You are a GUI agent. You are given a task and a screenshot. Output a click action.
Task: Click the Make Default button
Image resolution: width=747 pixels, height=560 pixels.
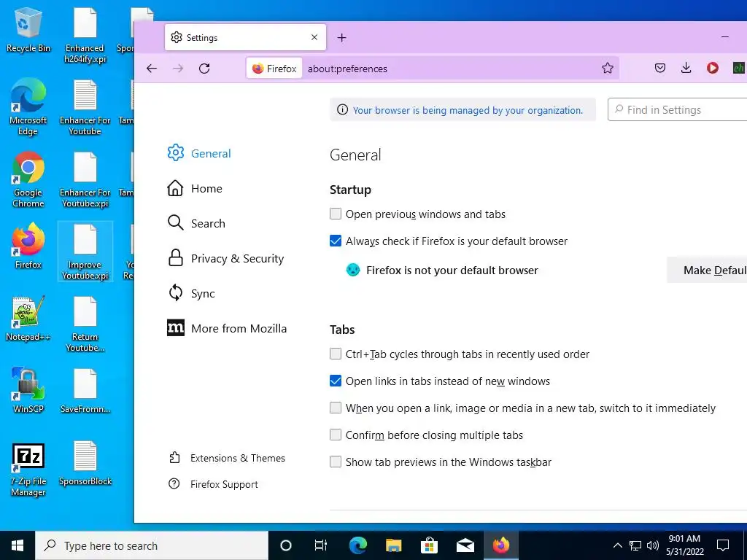click(707, 270)
